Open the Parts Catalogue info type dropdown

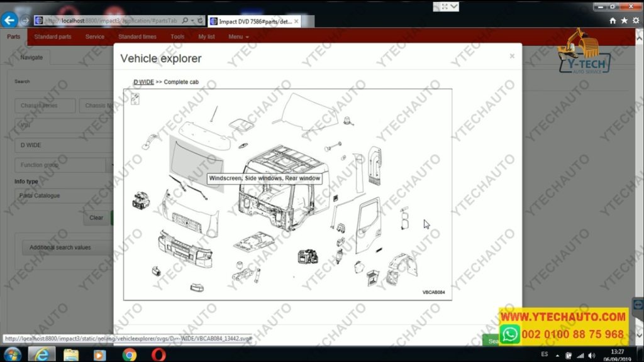point(64,195)
